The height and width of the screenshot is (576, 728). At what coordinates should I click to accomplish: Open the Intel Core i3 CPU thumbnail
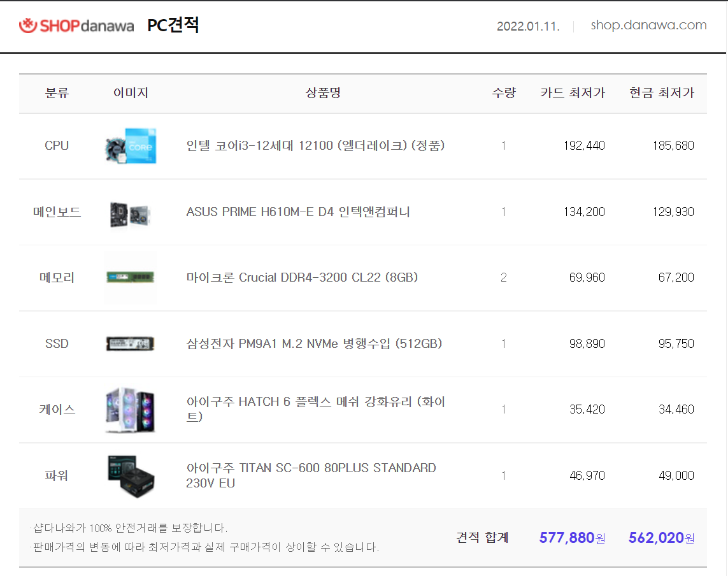click(131, 146)
